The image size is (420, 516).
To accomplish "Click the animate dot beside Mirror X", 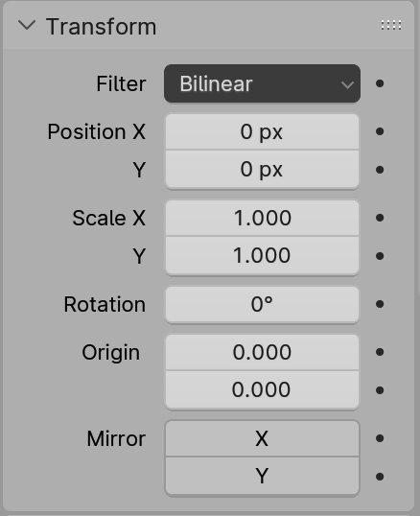I will [380, 438].
